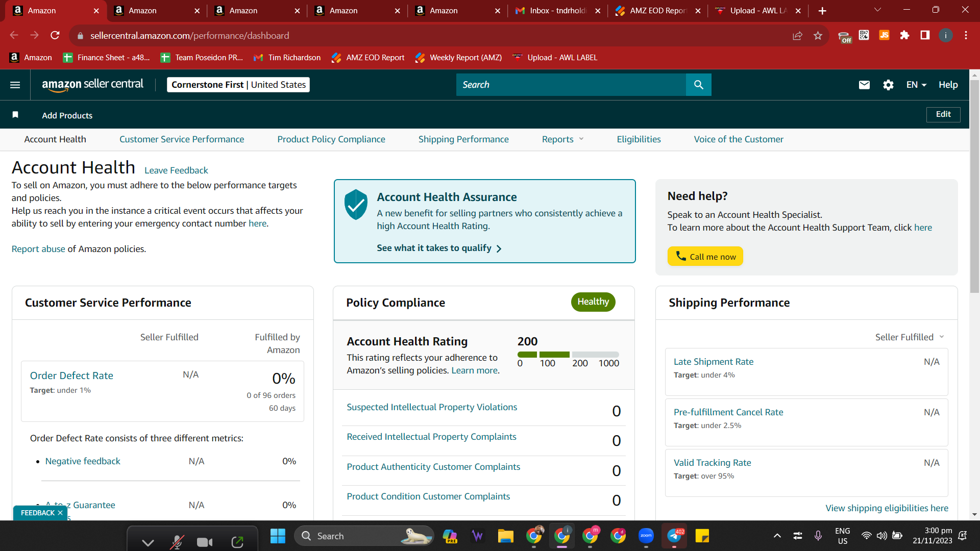Image resolution: width=980 pixels, height=551 pixels.
Task: Click the Windows taskbar Search box
Action: click(364, 536)
